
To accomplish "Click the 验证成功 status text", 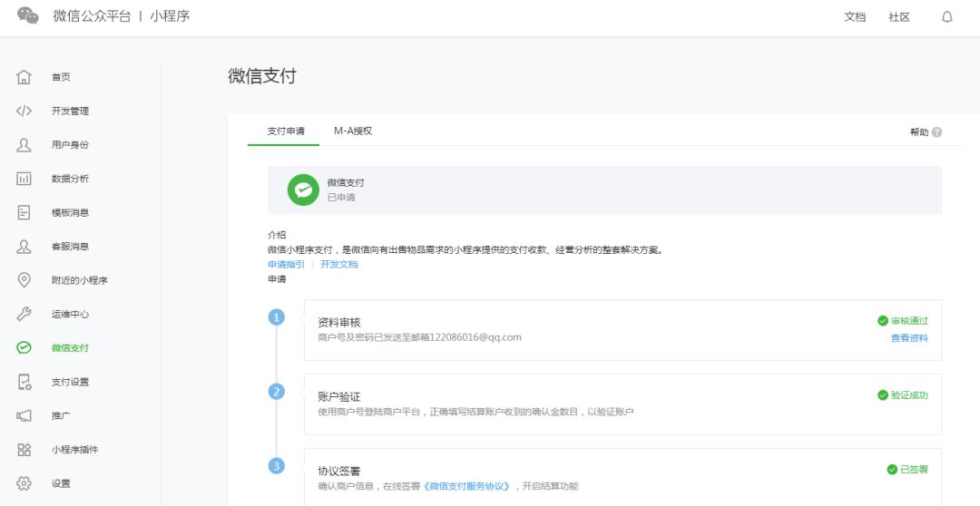I will tap(909, 394).
